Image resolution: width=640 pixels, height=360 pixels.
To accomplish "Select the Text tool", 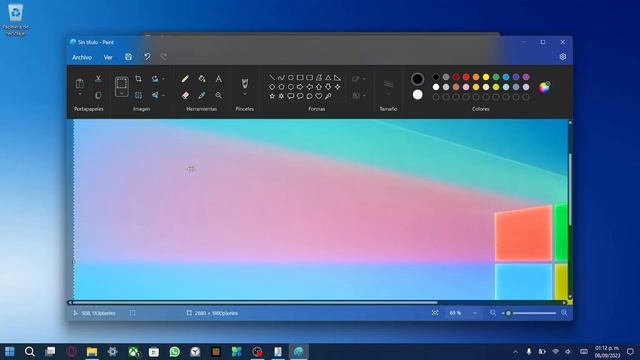I will tap(219, 79).
